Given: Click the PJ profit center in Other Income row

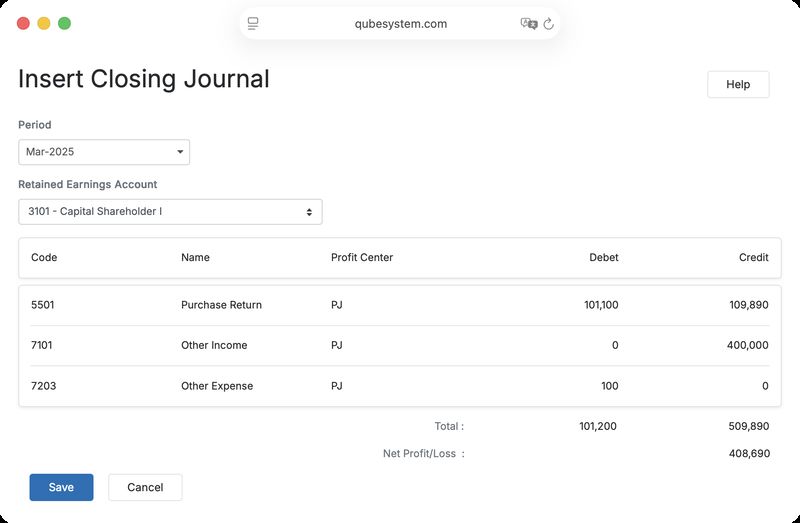Looking at the screenshot, I should 337,345.
